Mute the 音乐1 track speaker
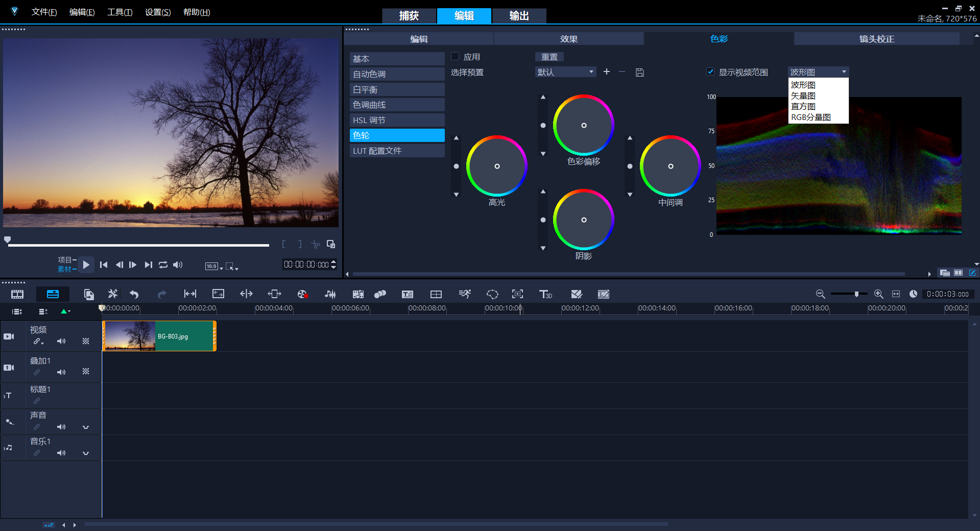 pos(61,453)
